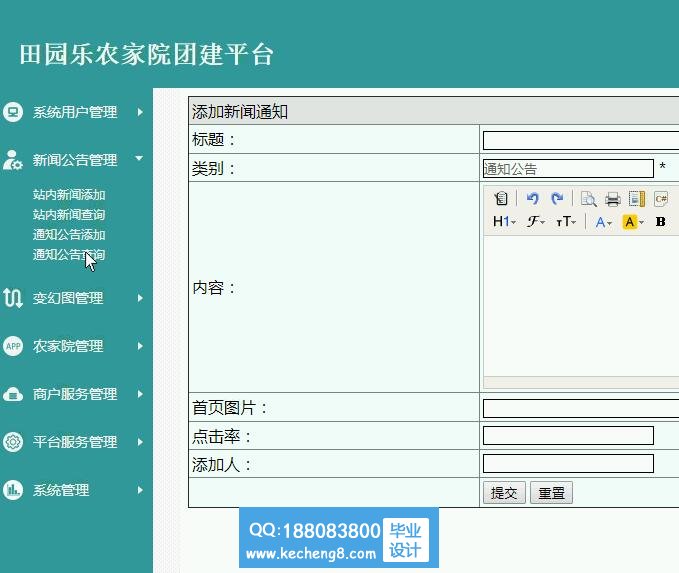Toggle bold formatting in the editor
The width and height of the screenshot is (679, 573).
(660, 222)
